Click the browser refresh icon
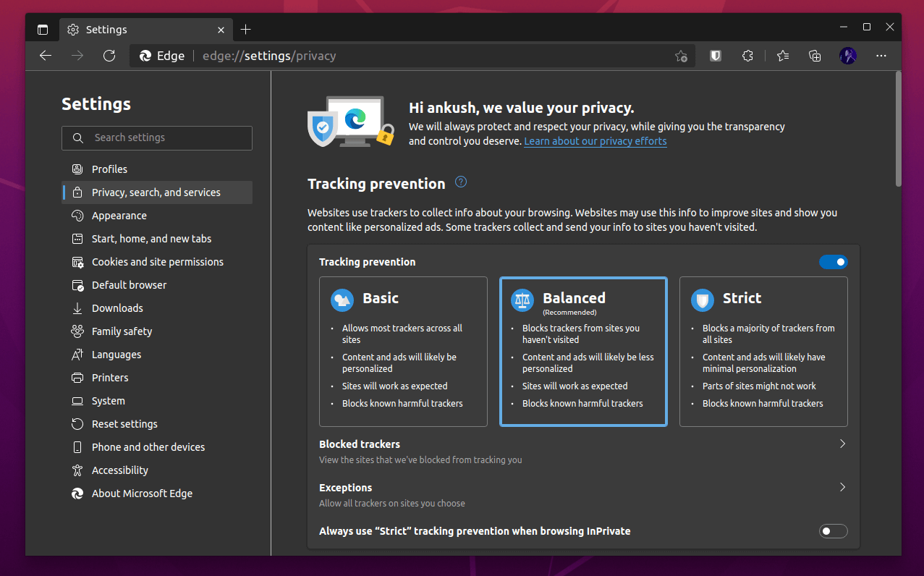 (109, 56)
